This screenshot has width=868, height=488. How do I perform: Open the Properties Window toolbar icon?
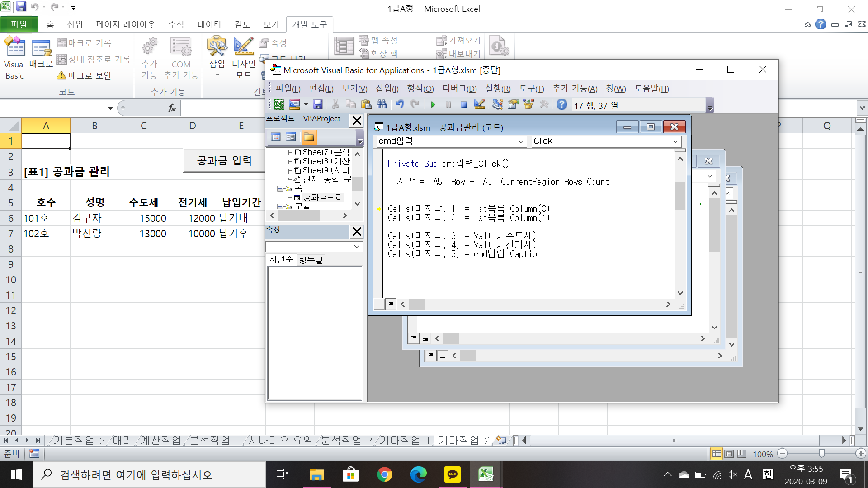[x=513, y=105]
